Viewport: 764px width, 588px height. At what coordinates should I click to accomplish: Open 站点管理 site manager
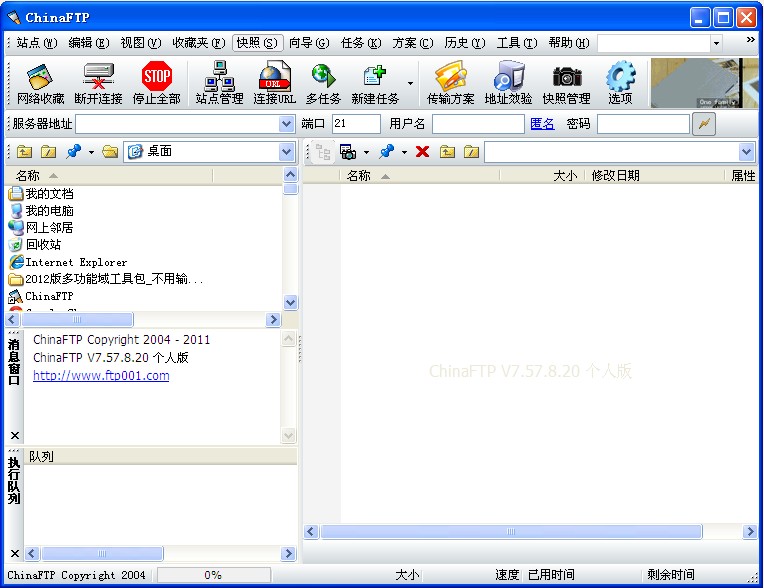click(x=219, y=82)
